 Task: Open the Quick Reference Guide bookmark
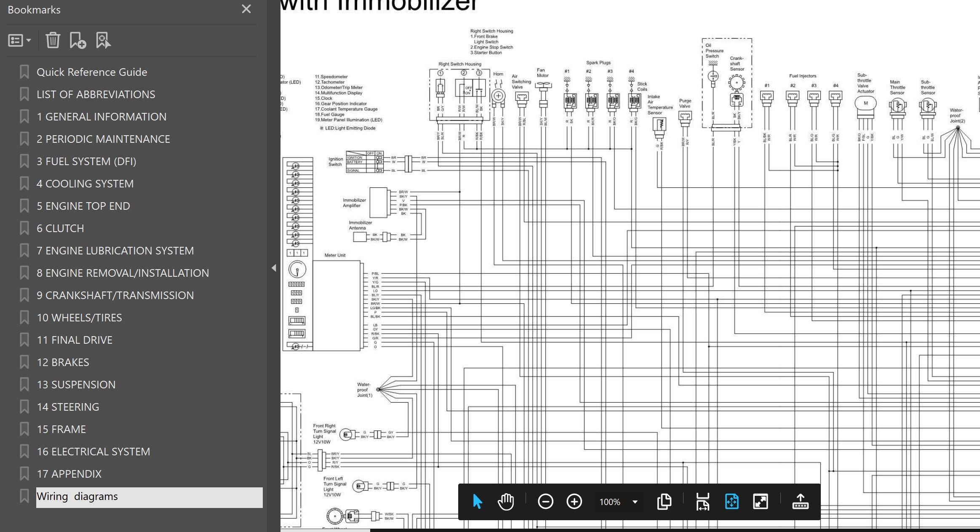92,72
